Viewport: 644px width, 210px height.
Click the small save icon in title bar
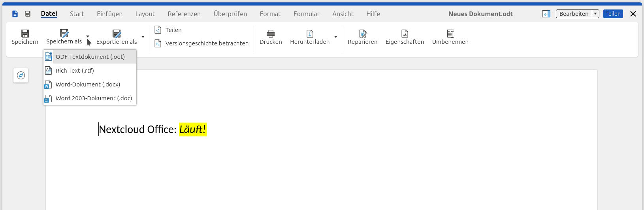tap(28, 14)
